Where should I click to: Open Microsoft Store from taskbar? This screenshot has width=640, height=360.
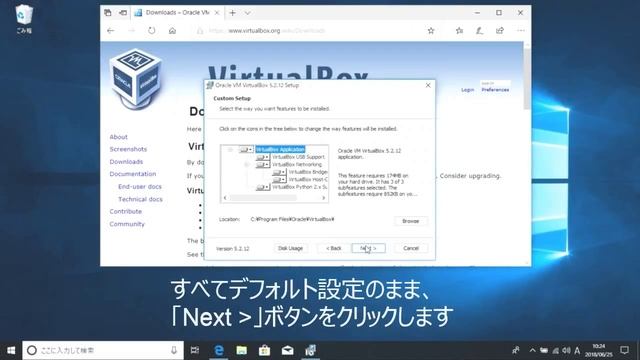[264, 350]
